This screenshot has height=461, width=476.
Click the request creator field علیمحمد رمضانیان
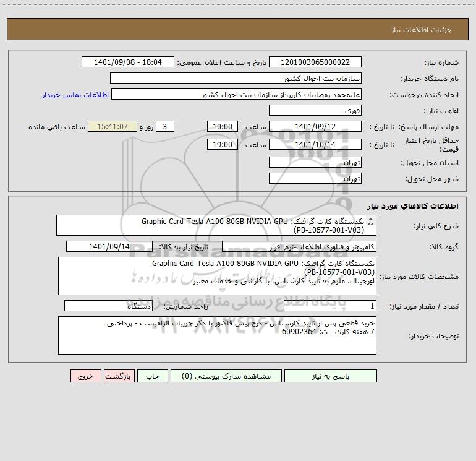point(236,94)
